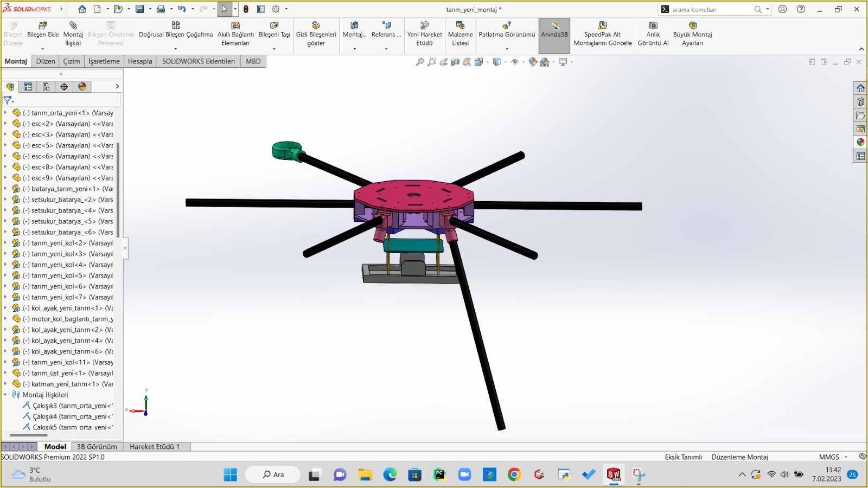
Task: Print the document with the Print icon
Action: [161, 9]
